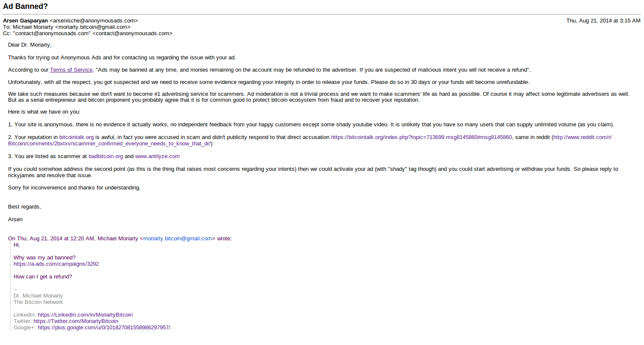Open the Twitter MoriartyBitcoin link
Image resolution: width=644 pixels, height=345 pixels.
76,321
